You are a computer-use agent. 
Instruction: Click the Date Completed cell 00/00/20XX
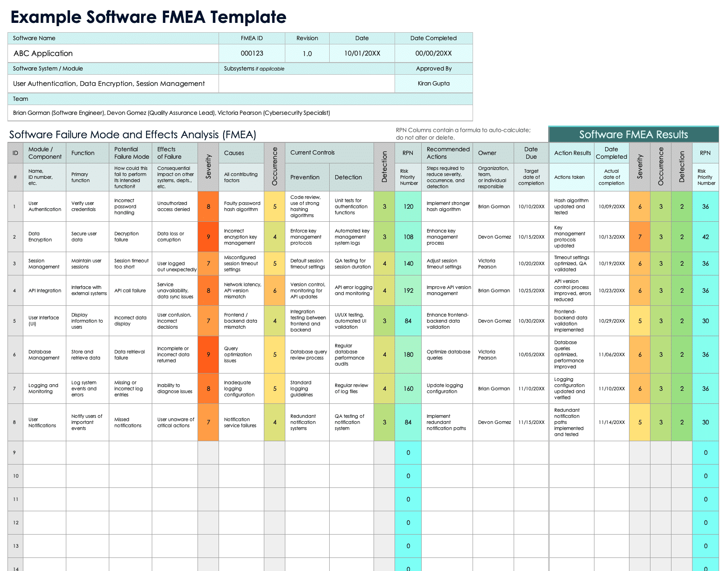coord(433,53)
